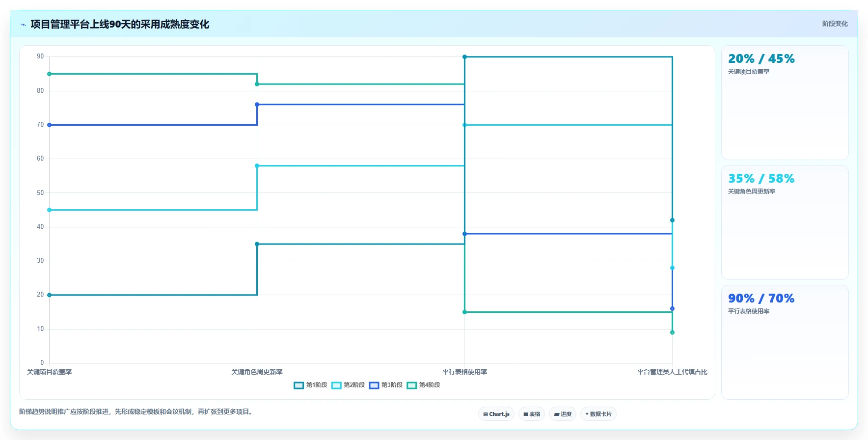Choose the 第4阶段 point at value 15

pyautogui.click(x=464, y=312)
